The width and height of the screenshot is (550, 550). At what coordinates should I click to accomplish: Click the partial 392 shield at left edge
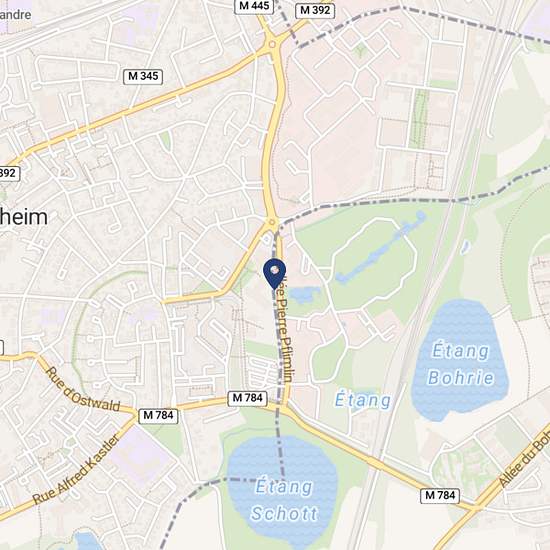[x=9, y=173]
